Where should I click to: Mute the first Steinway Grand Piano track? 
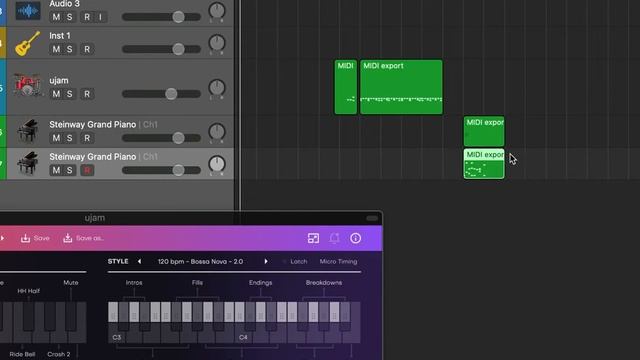[56, 138]
